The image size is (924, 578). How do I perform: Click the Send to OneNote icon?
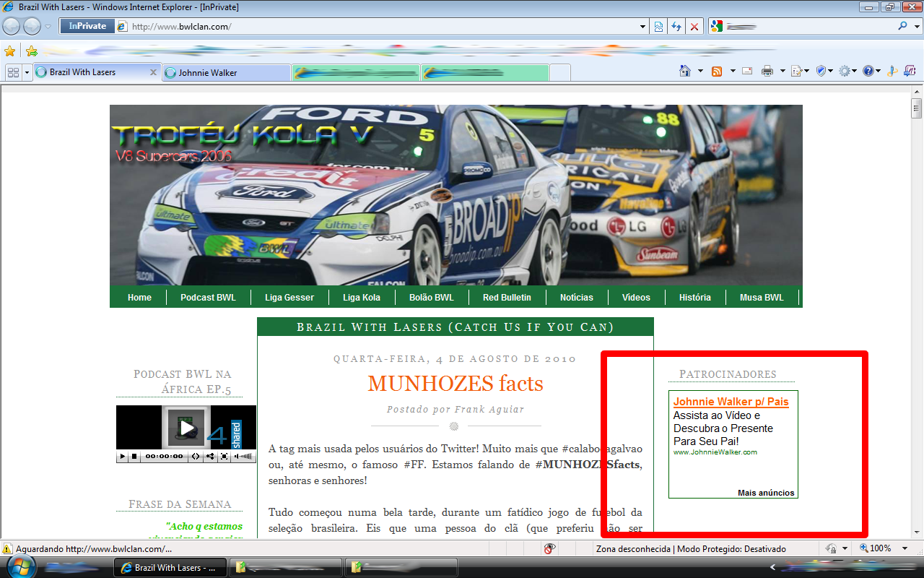coord(910,71)
